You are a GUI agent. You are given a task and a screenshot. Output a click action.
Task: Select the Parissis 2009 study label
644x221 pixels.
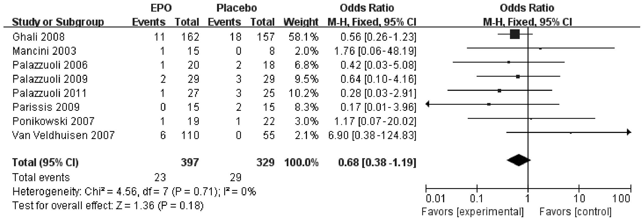click(46, 107)
